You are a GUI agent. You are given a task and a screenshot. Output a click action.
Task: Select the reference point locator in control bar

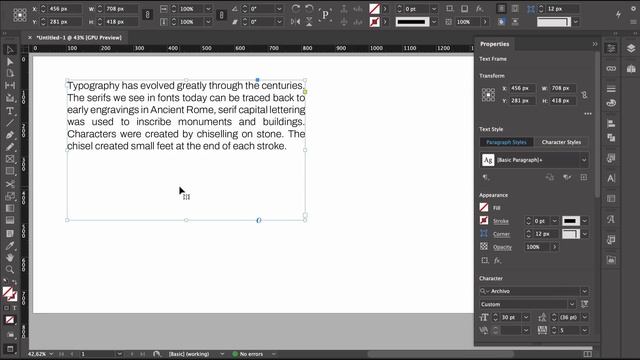coord(20,15)
